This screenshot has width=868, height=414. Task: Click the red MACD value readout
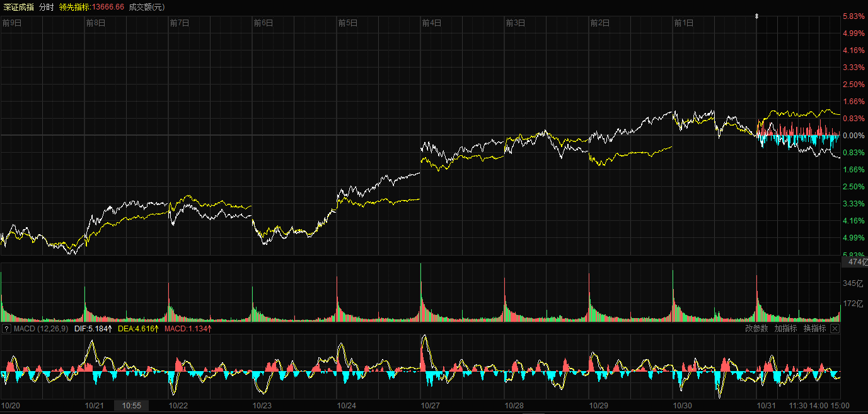188,329
